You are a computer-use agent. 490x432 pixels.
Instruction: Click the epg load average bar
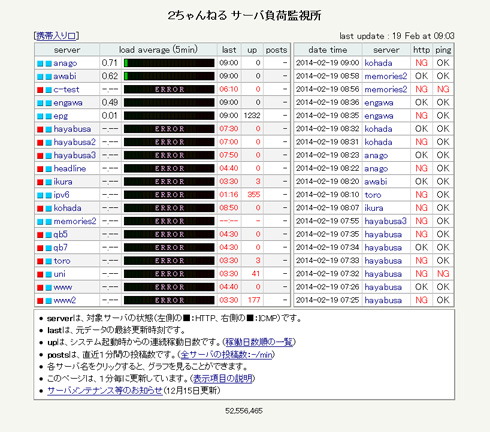click(x=169, y=116)
